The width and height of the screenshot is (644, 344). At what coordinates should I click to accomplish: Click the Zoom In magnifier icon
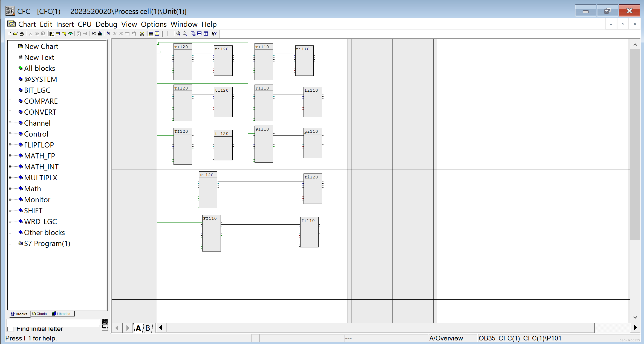pyautogui.click(x=178, y=33)
